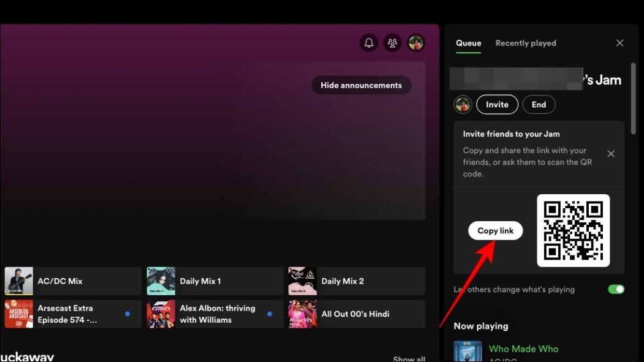Close the Queue panel
Image resolution: width=644 pixels, height=362 pixels.
click(x=619, y=43)
